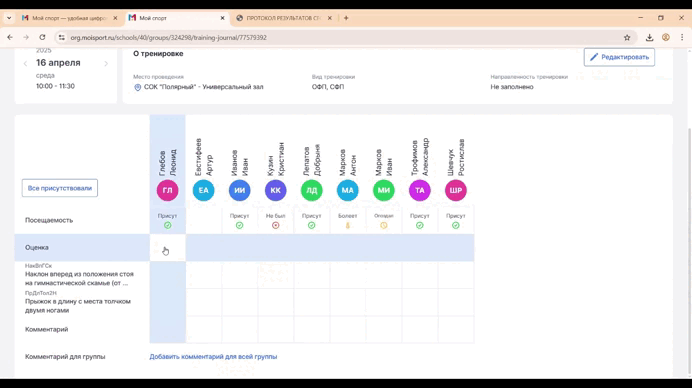This screenshot has width=692, height=388.
Task: Expand the browser tab search dropdown arrow
Action: (9, 18)
